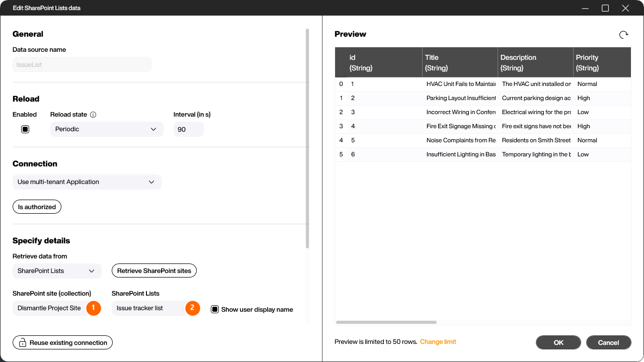Minimize the Edit SharePoint Lists window

(585, 8)
